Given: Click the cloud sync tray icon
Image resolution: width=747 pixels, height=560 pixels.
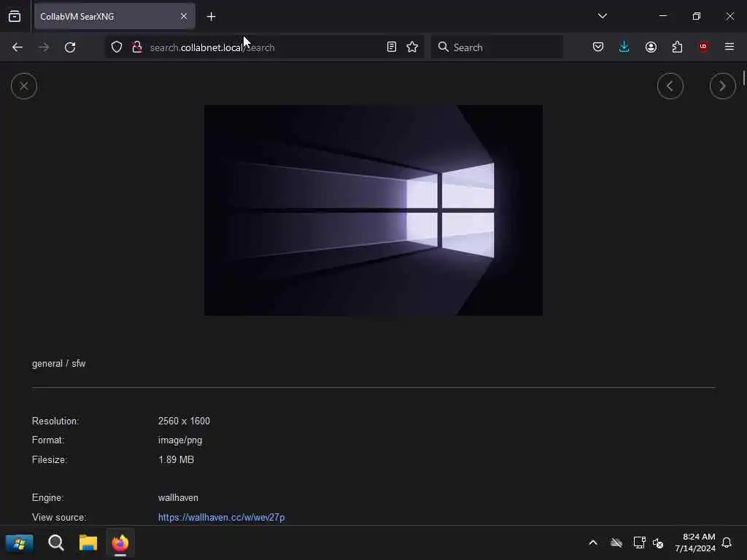Looking at the screenshot, I should tap(616, 542).
